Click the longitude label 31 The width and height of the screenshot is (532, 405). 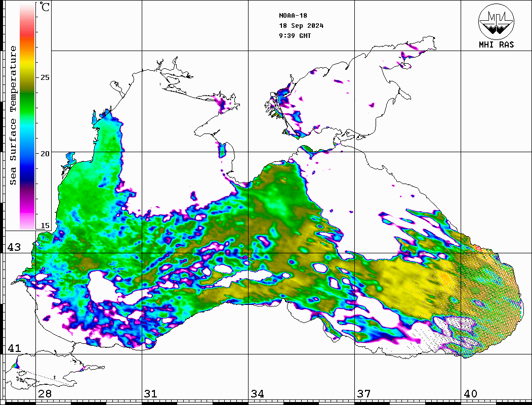151,393
